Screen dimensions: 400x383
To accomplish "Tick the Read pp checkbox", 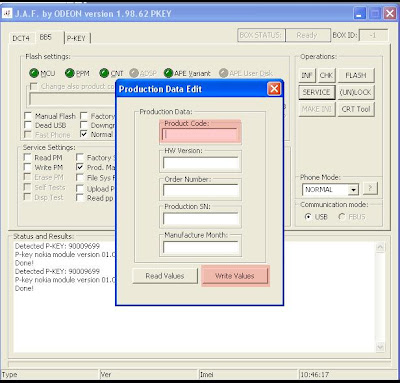I will pyautogui.click(x=80, y=198).
